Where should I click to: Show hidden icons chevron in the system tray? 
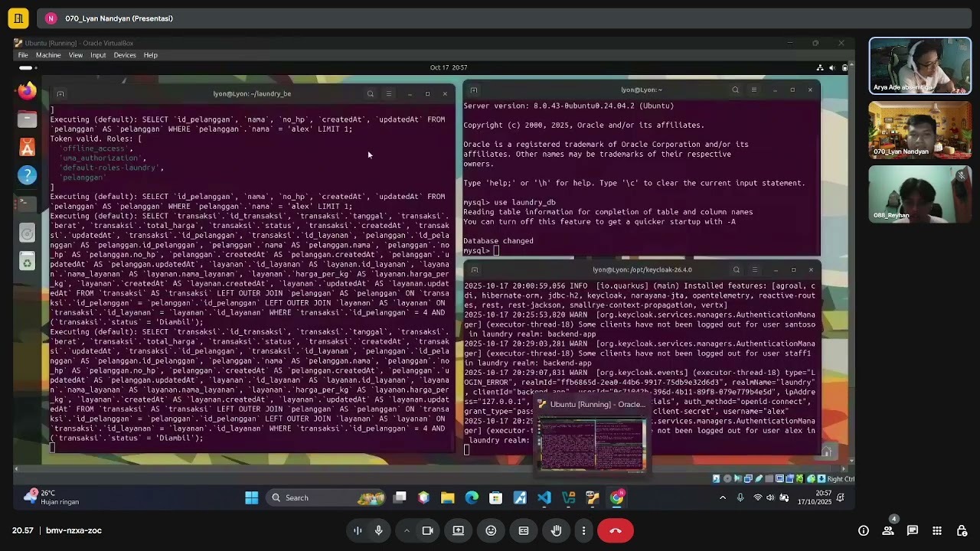pos(722,498)
